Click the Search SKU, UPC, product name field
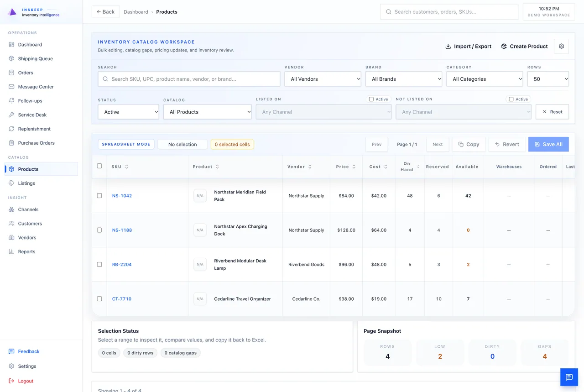 pos(189,79)
